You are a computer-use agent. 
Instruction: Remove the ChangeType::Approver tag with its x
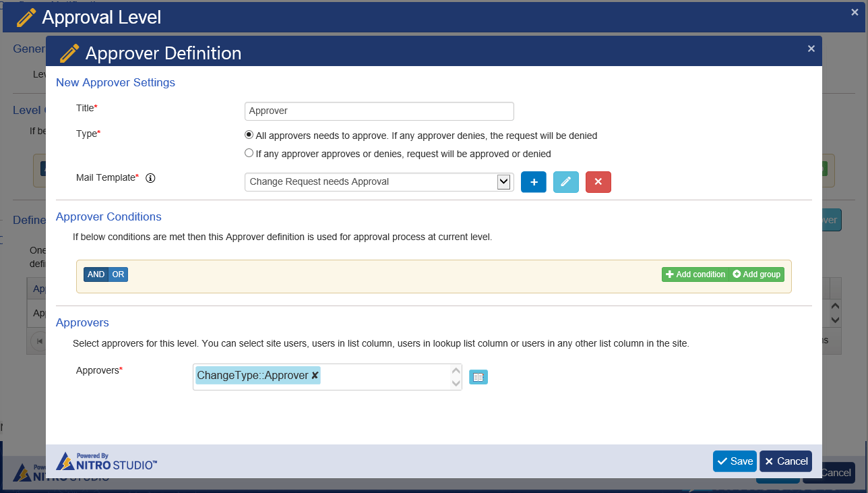coord(315,376)
